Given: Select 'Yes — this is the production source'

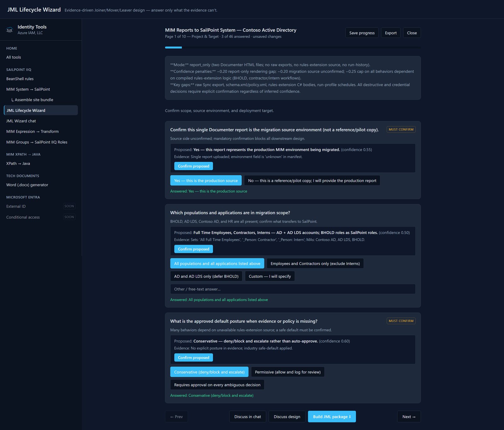Looking at the screenshot, I should (x=206, y=181).
